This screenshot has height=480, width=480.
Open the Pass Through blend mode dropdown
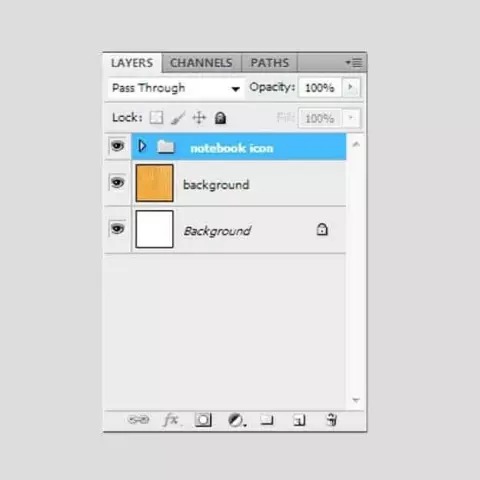click(176, 88)
